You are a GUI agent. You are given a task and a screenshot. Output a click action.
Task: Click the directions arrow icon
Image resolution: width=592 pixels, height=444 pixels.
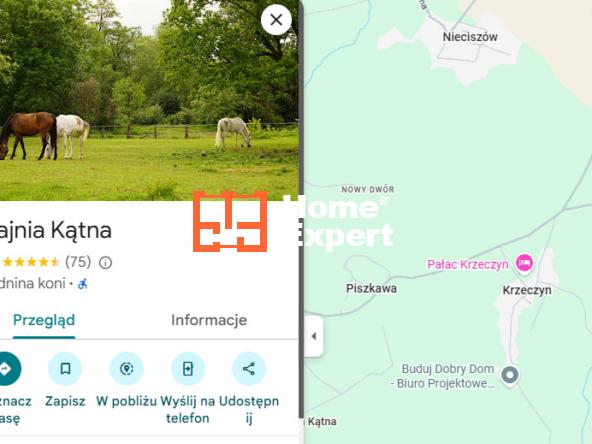click(6, 368)
